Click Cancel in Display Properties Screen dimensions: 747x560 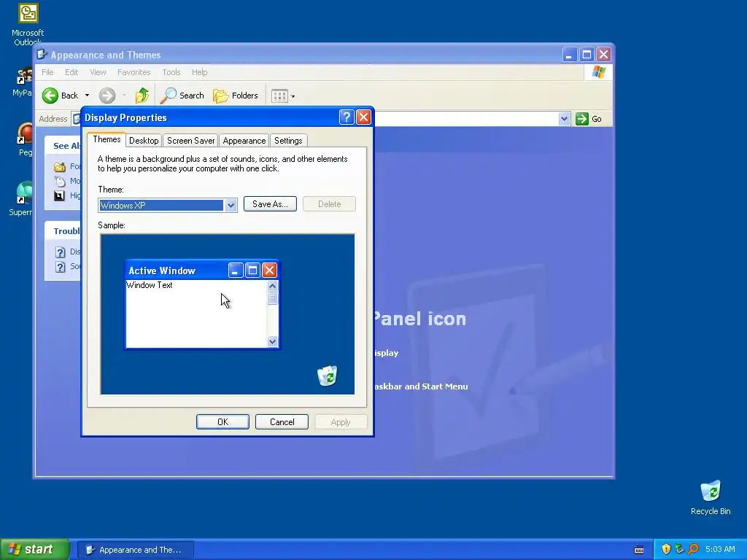(x=282, y=422)
